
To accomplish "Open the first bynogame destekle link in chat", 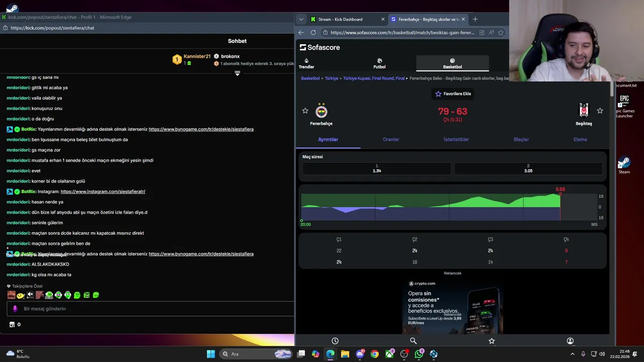I will coord(201,129).
